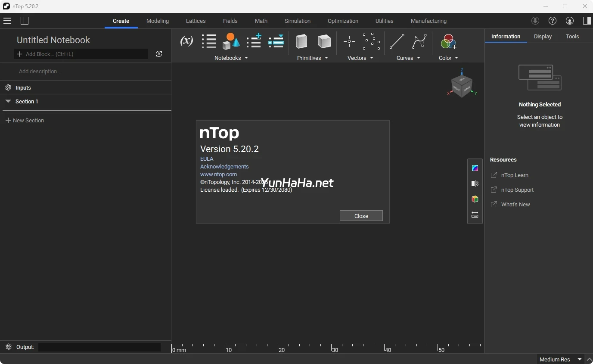Open the Utilities ribbon tab
This screenshot has width=593, height=364.
point(385,21)
